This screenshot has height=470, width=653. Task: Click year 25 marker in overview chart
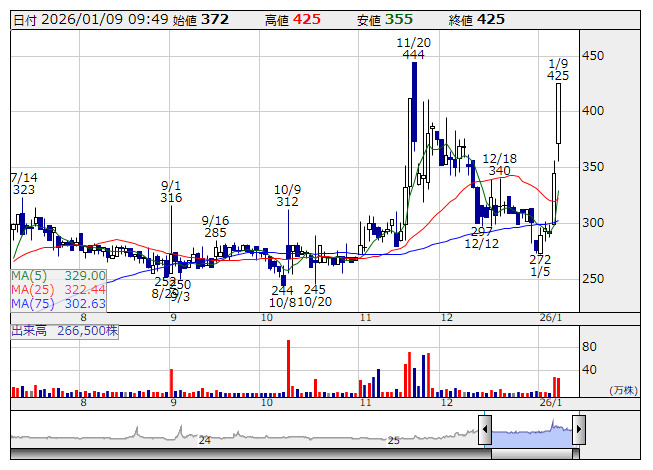click(394, 440)
